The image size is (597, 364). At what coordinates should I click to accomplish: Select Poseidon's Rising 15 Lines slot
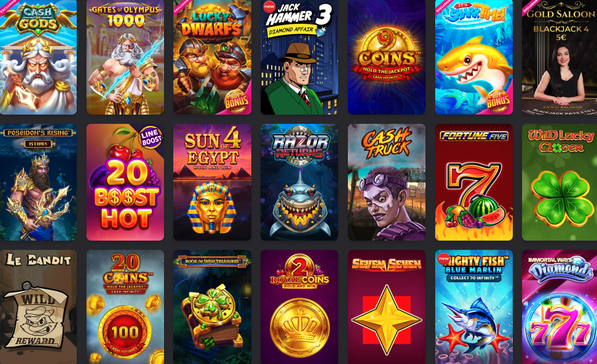pyautogui.click(x=38, y=182)
